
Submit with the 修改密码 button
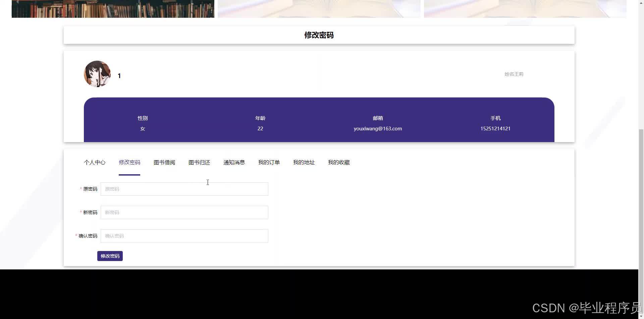pyautogui.click(x=110, y=256)
